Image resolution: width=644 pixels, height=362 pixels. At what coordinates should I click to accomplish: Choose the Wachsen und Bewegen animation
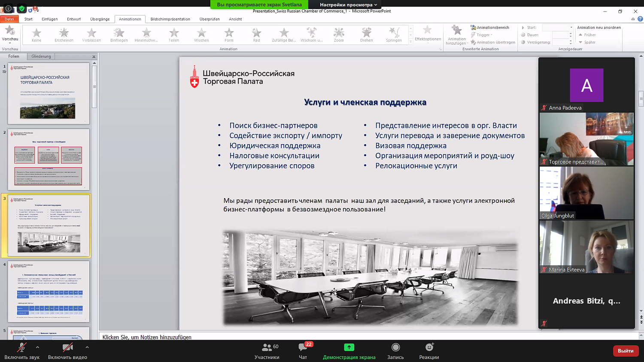pyautogui.click(x=311, y=35)
